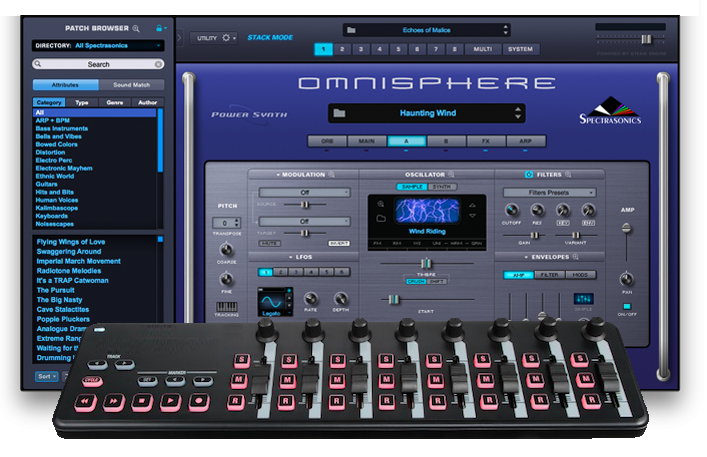Screen dimensions: 707x457
Task: Click the filter Cutoff knob
Action: [x=511, y=210]
